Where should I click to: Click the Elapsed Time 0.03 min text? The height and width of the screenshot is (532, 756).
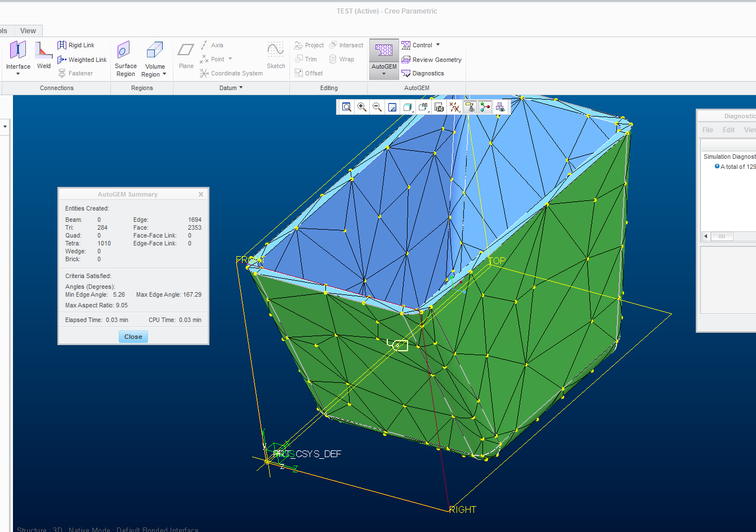(x=97, y=320)
